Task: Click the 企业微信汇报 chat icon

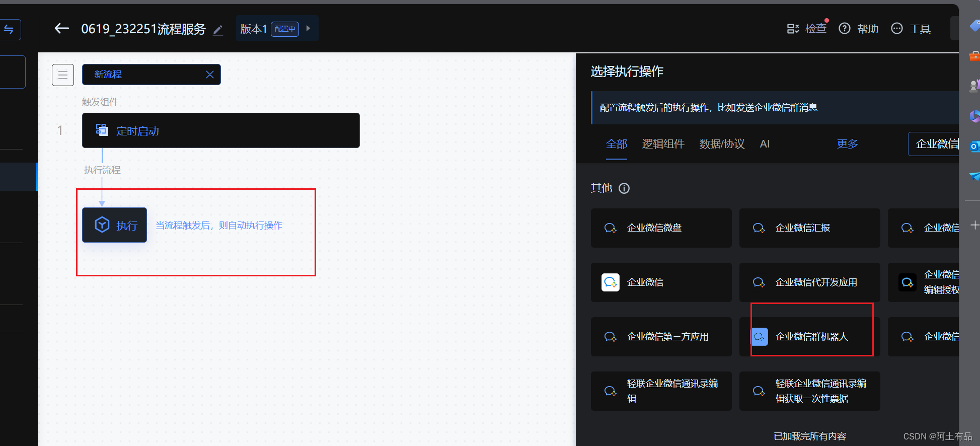Action: (759, 228)
